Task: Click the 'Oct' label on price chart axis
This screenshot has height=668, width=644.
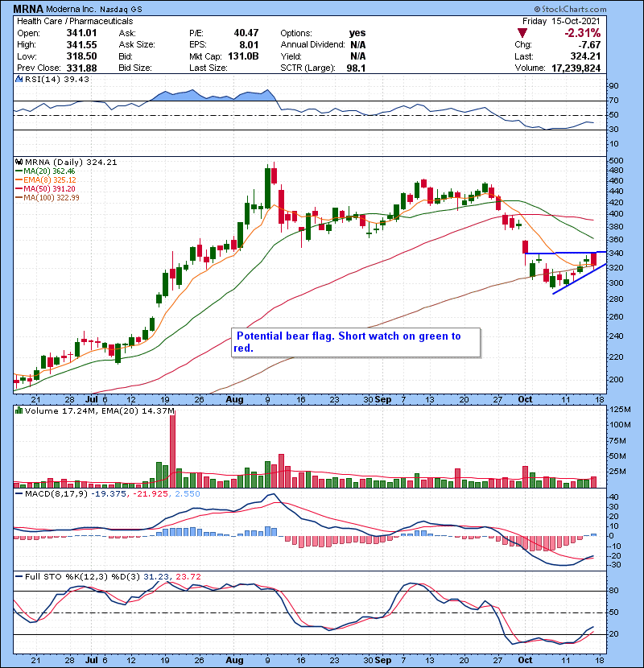Action: (x=525, y=400)
